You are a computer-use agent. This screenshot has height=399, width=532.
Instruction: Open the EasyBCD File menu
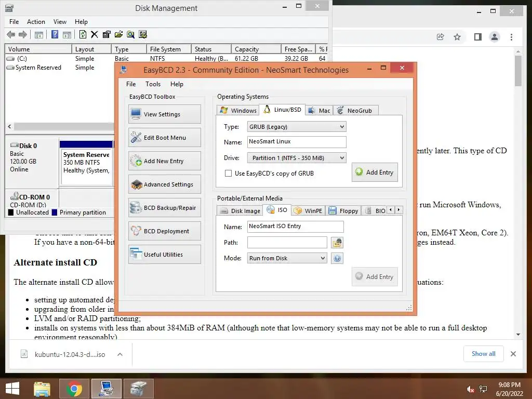(131, 84)
